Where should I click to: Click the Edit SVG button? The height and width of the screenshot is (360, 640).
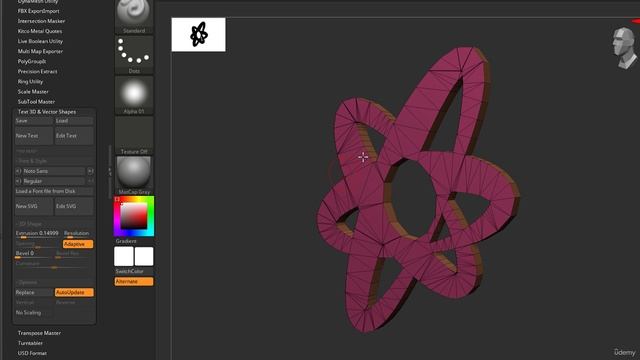pos(74,206)
